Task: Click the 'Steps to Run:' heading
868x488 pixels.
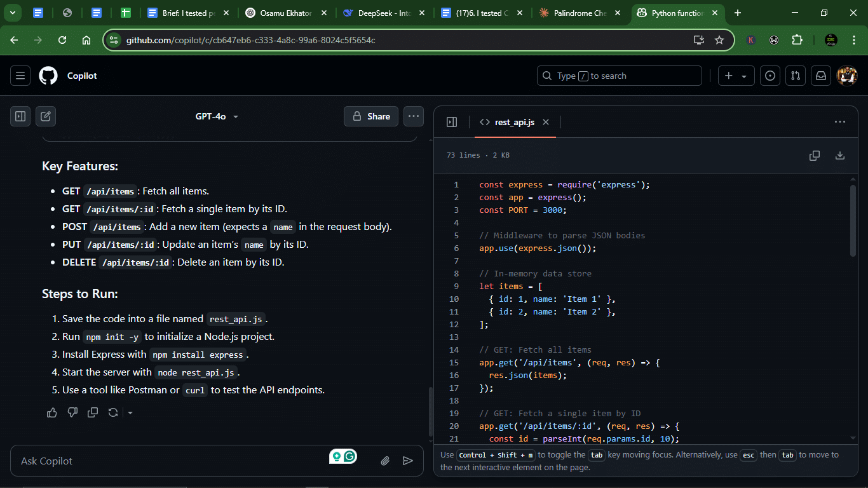Action: pyautogui.click(x=80, y=294)
